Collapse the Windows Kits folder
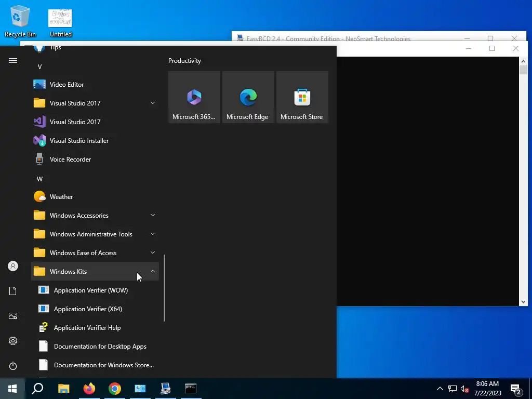The height and width of the screenshot is (399, 532). click(95, 271)
